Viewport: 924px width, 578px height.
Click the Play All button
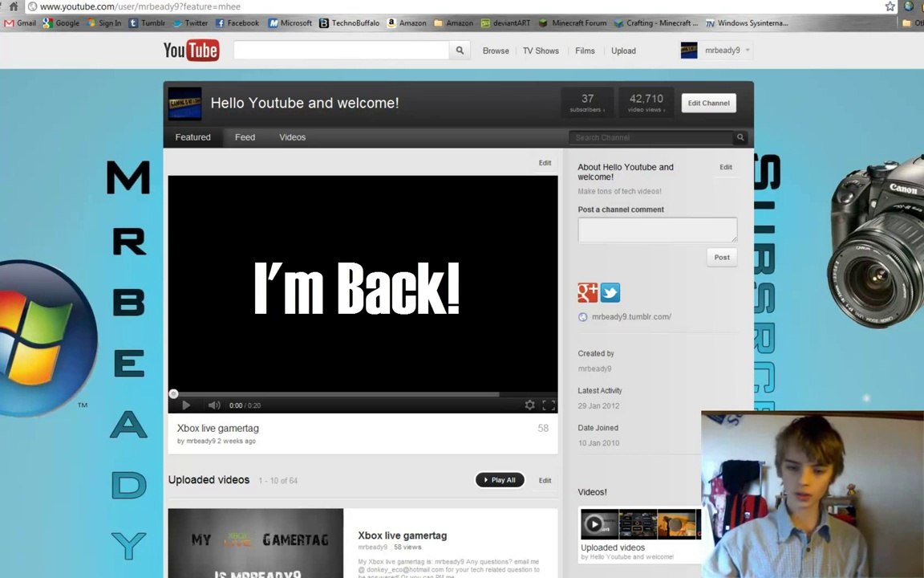click(x=500, y=480)
